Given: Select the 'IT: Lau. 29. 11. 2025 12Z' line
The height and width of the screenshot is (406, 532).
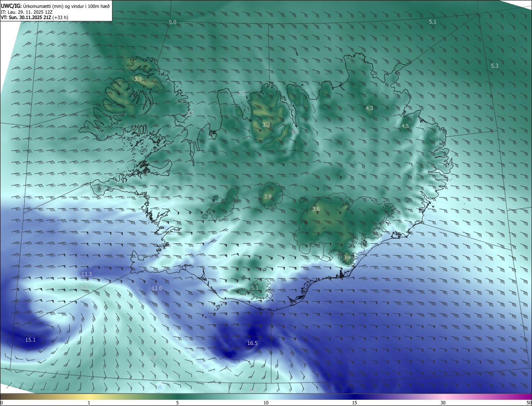Looking at the screenshot, I should click(27, 12).
